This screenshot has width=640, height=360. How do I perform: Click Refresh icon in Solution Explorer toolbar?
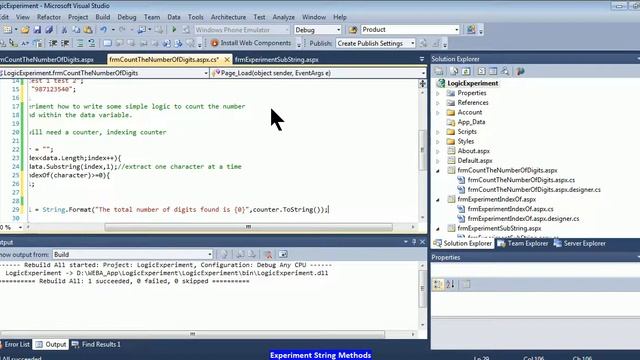point(466,71)
